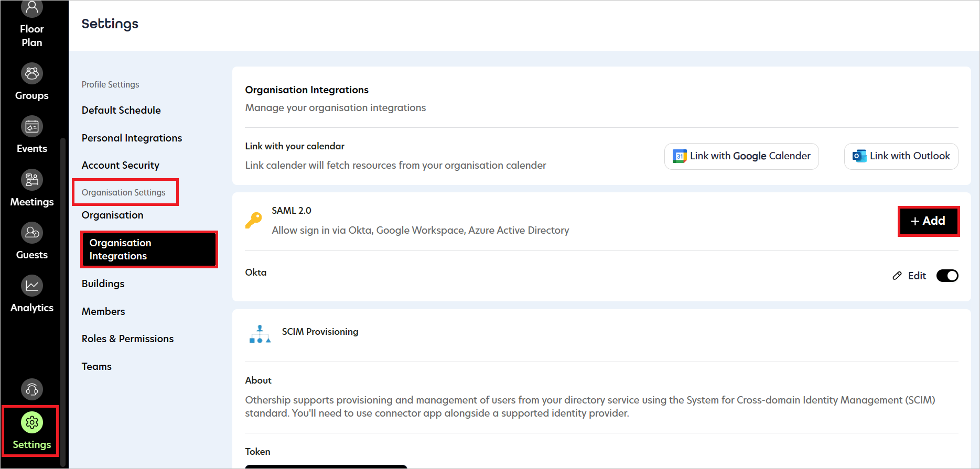Screen dimensions: 980x469
Task: Click the pencil icon beside Edit
Action: coord(897,276)
